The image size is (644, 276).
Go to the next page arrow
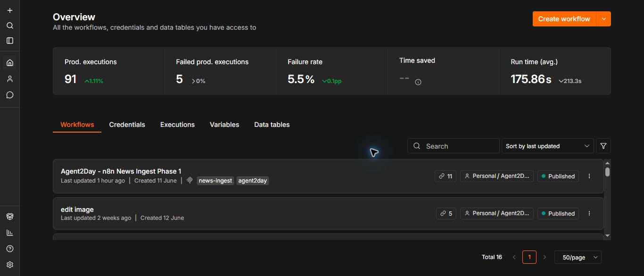pyautogui.click(x=545, y=257)
